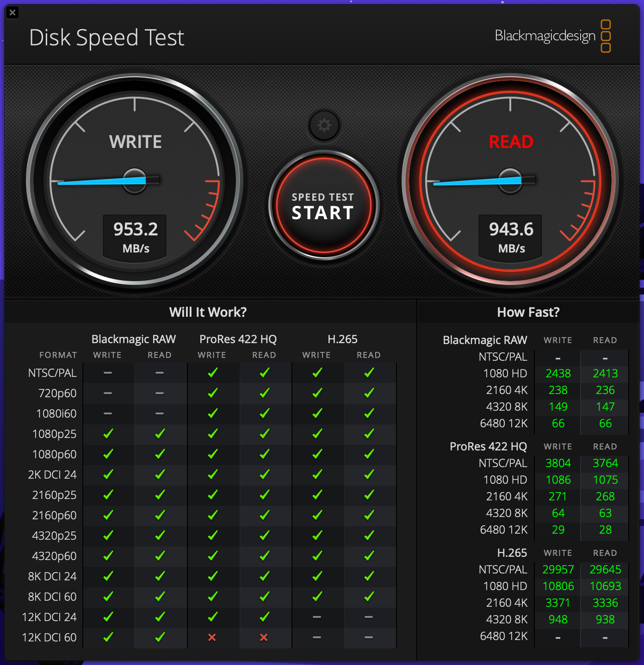Screen dimensions: 644x665
Task: Click the WRITE gauge label
Action: pyautogui.click(x=136, y=142)
